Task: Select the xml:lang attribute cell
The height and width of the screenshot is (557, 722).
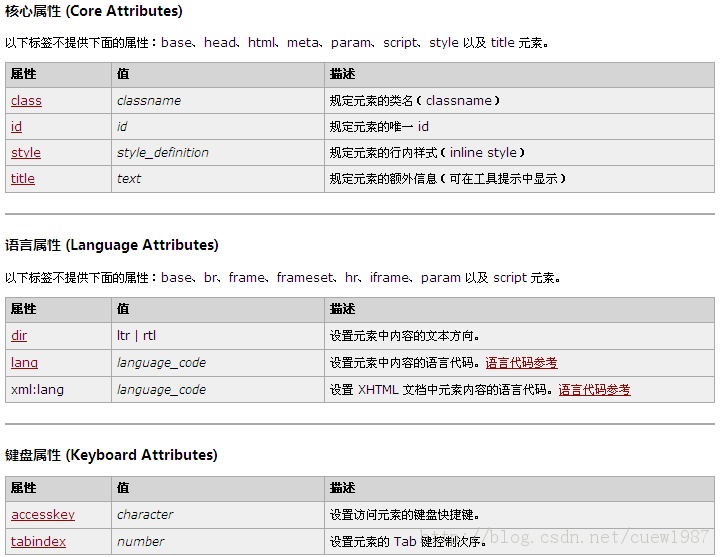Action: (x=58, y=389)
